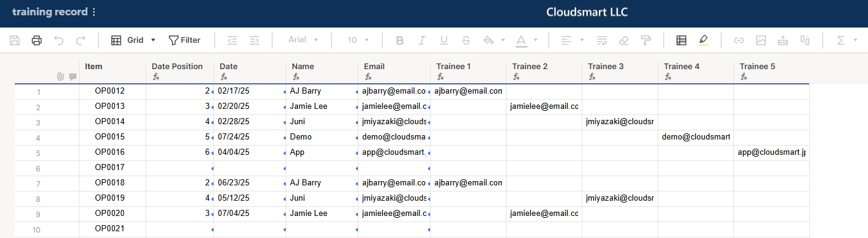Click the comments column icon
This screenshot has height=238, width=868.
pyautogui.click(x=73, y=76)
